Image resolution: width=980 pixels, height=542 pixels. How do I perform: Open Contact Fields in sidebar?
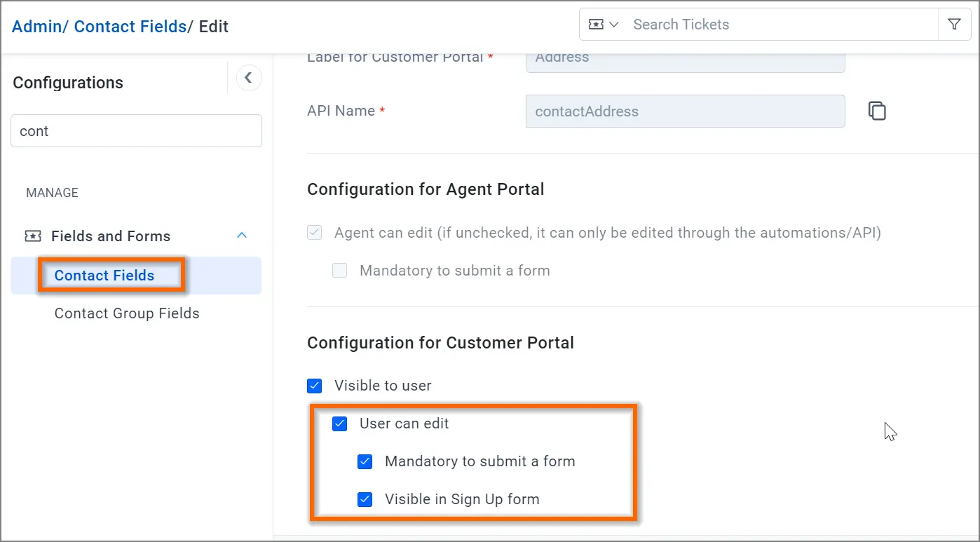click(x=136, y=276)
